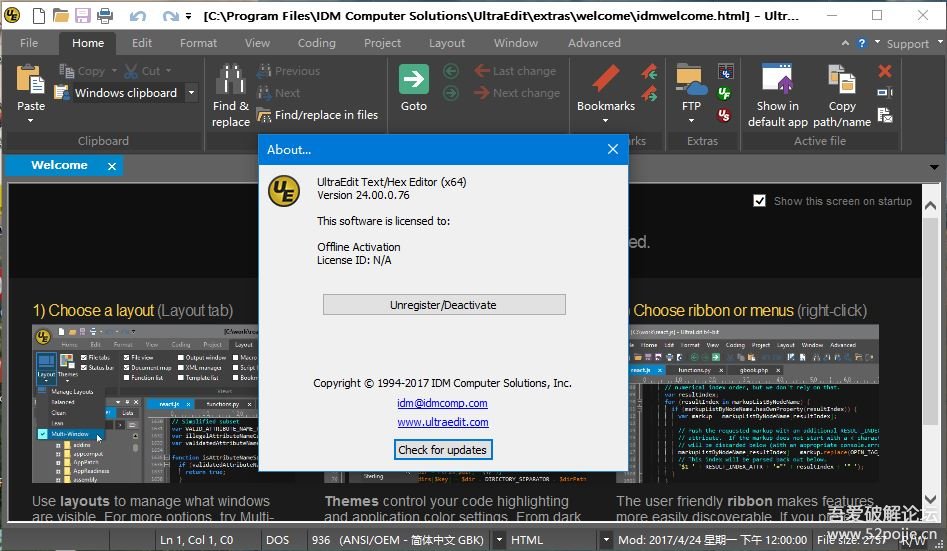This screenshot has height=551, width=947.
Task: Click the blue Help question mark
Action: [862, 44]
